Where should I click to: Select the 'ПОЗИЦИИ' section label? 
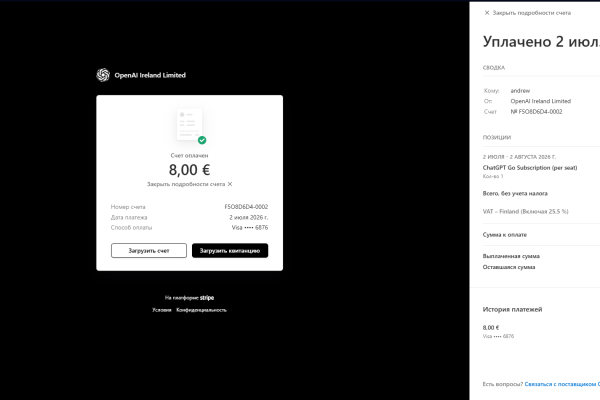tap(497, 137)
